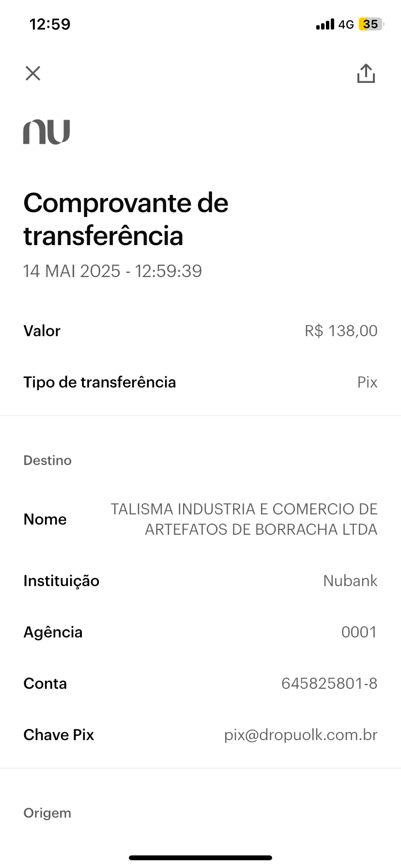The image size is (401, 868).
Task: Tap the 4G network indicator
Action: 346,24
